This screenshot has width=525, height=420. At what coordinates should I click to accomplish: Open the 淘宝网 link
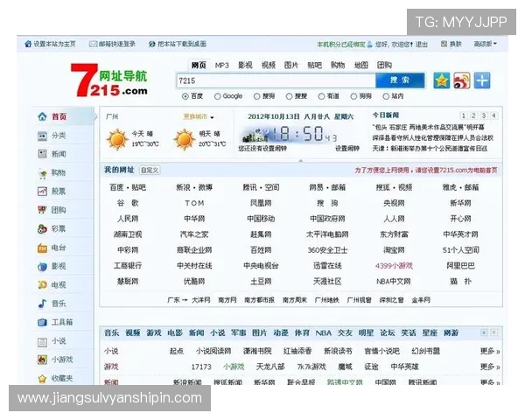pos(394,250)
